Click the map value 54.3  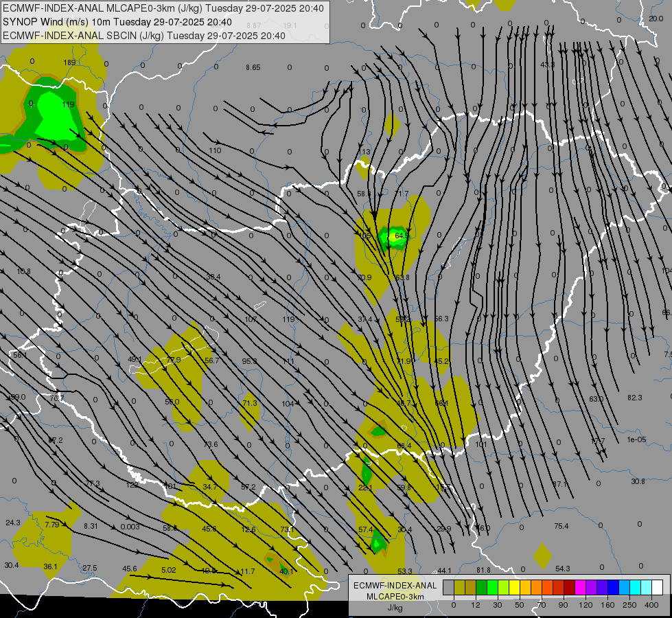562,569
